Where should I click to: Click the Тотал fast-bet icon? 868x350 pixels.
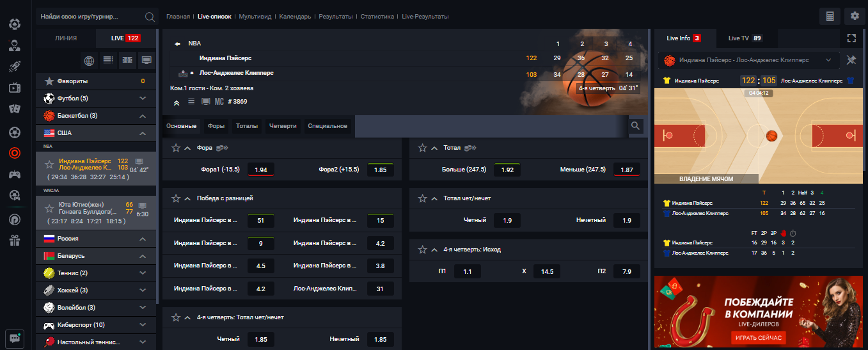[471, 148]
